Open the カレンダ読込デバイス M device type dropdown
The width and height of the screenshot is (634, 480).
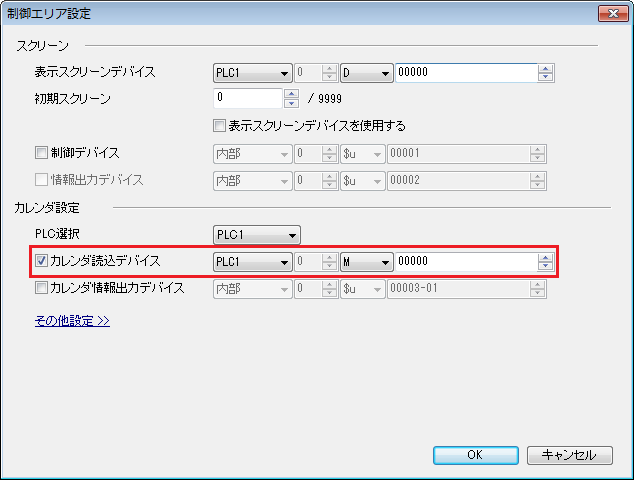tap(367, 262)
